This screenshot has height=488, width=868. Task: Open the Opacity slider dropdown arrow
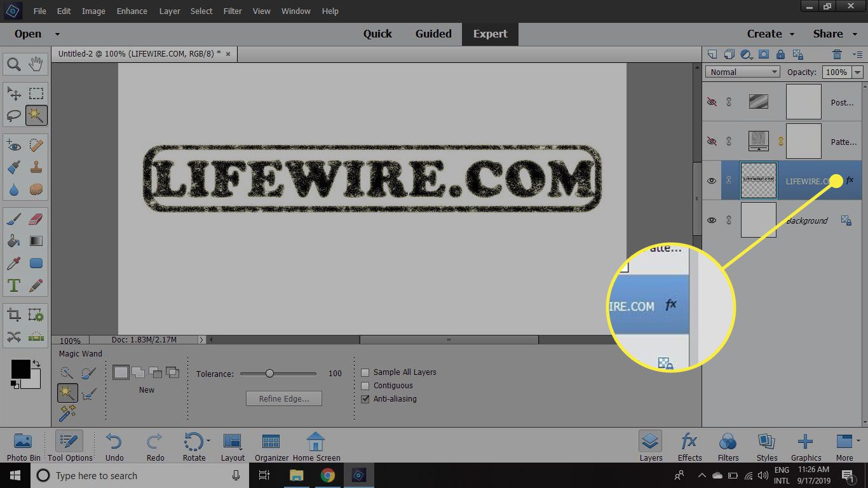coord(858,72)
